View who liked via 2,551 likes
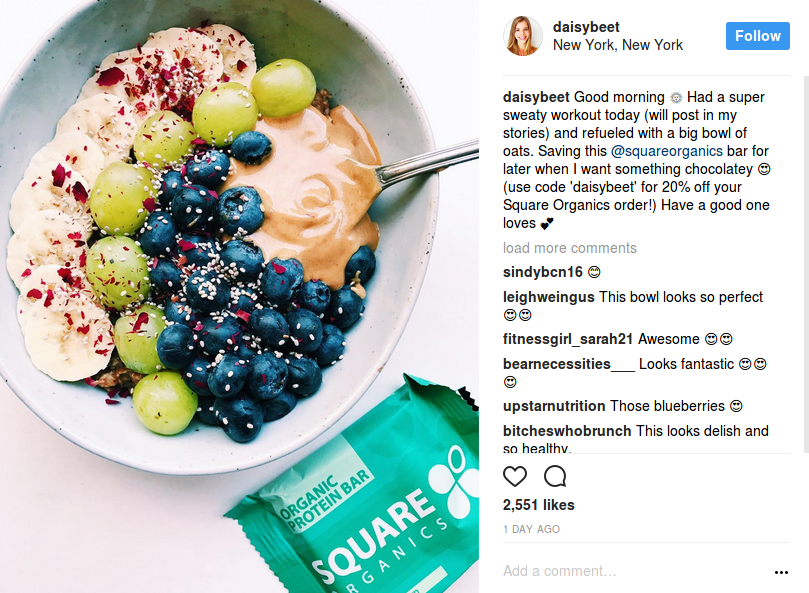The image size is (809, 593). click(x=539, y=505)
